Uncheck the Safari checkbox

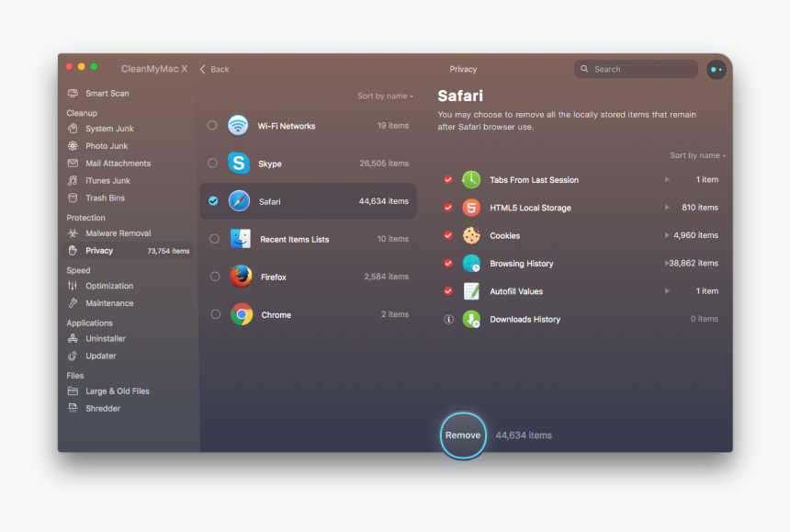[213, 201]
